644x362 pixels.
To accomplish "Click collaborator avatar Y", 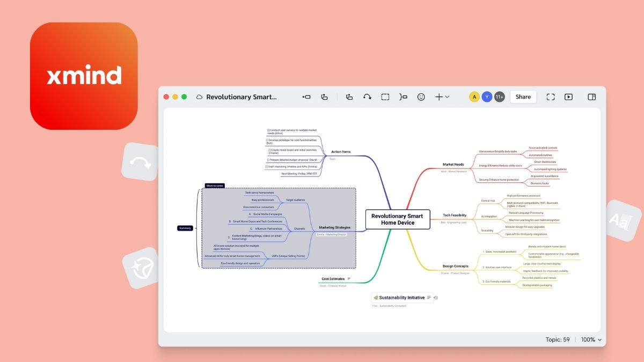I will pyautogui.click(x=487, y=97).
